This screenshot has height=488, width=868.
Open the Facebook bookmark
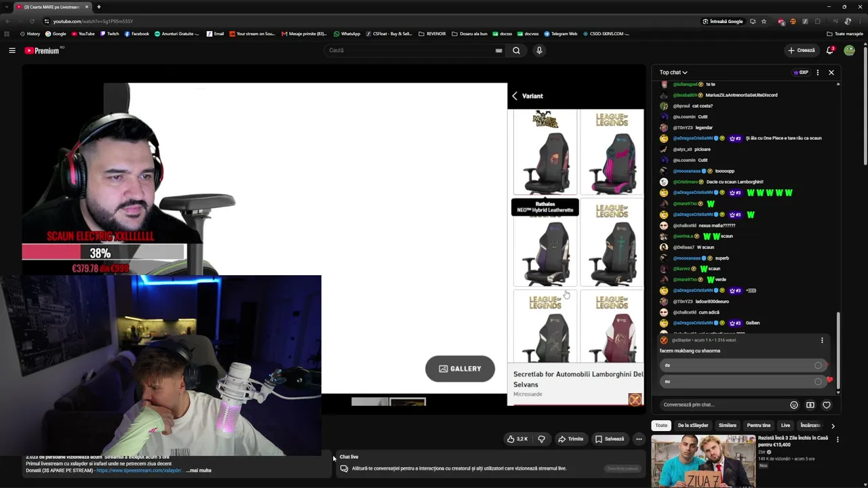click(136, 34)
